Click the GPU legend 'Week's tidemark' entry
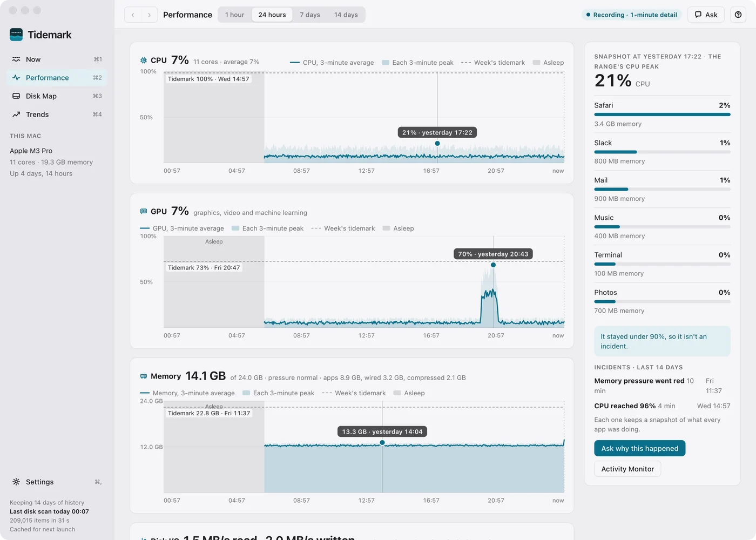The width and height of the screenshot is (756, 540). click(343, 228)
